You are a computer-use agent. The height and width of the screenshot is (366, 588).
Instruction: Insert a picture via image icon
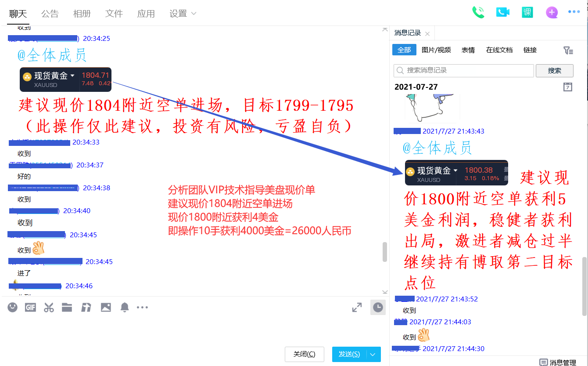click(106, 308)
